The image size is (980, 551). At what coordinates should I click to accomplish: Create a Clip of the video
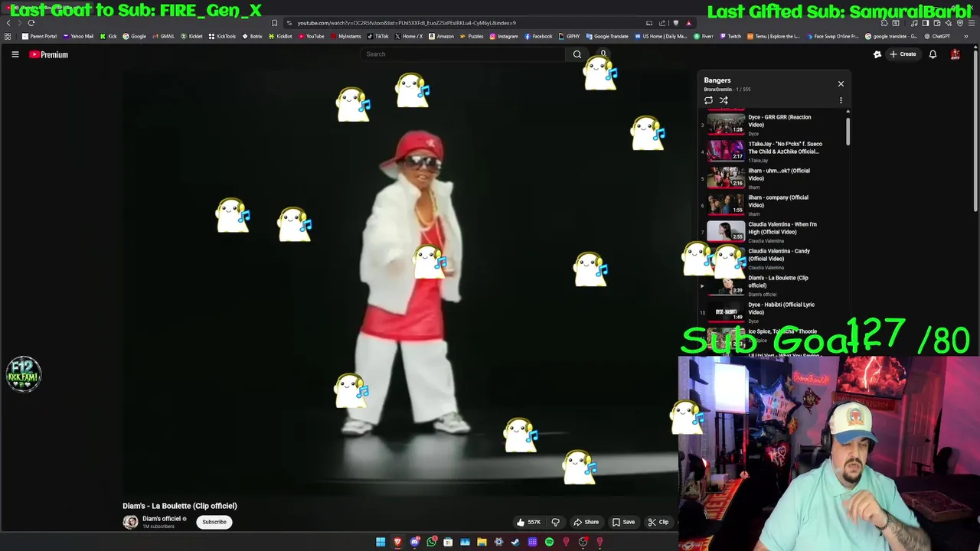[x=658, y=522]
